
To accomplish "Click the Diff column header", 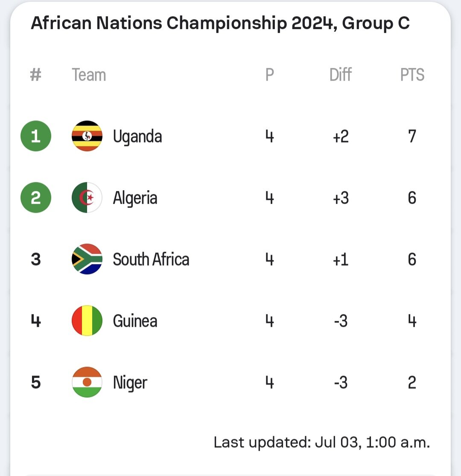I will [341, 75].
